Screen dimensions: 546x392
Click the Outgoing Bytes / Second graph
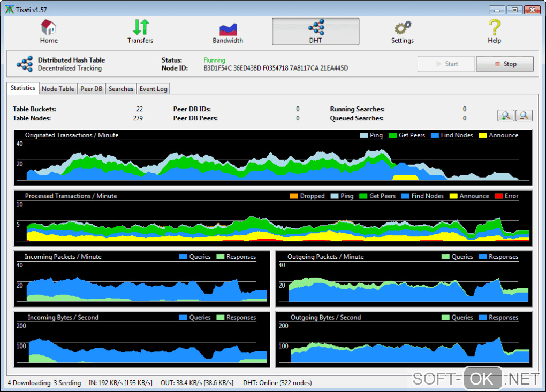pos(404,340)
